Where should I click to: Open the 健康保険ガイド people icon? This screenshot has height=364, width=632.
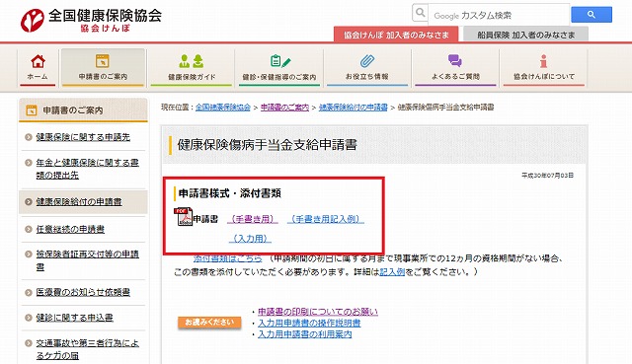[x=191, y=61]
